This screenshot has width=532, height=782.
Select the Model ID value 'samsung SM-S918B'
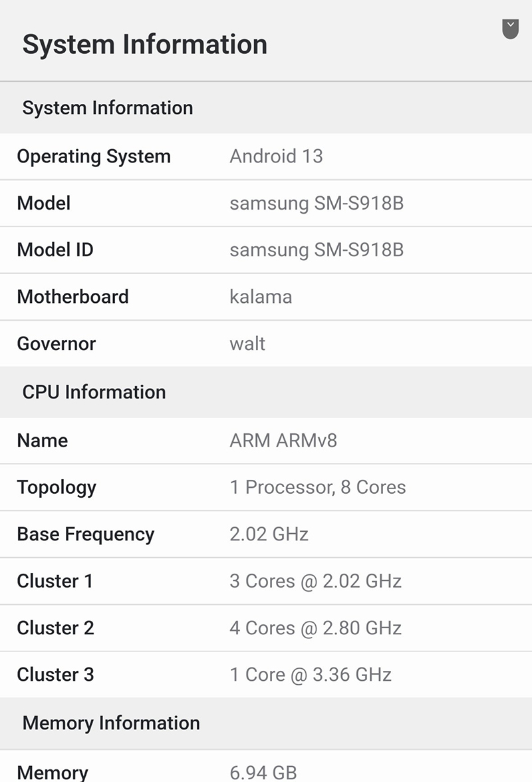point(317,250)
